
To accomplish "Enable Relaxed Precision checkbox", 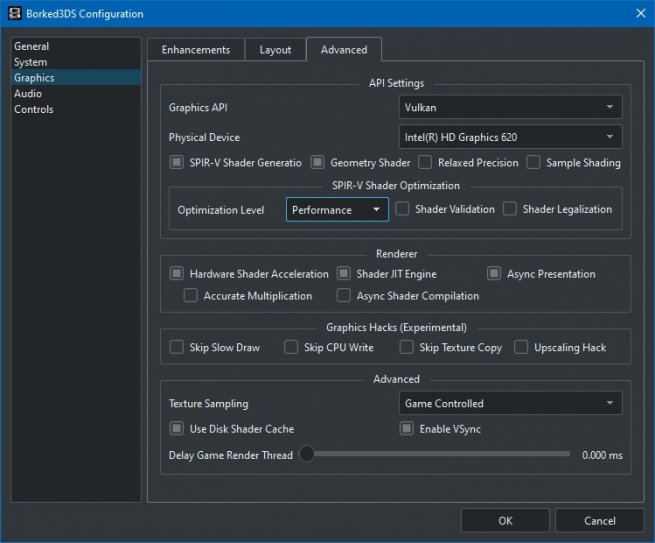I will pos(425,162).
